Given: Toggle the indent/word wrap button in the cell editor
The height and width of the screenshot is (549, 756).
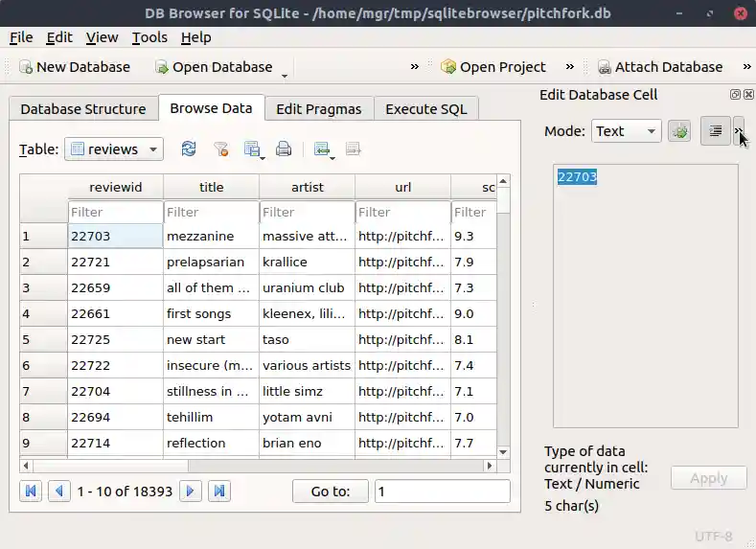Looking at the screenshot, I should point(715,131).
